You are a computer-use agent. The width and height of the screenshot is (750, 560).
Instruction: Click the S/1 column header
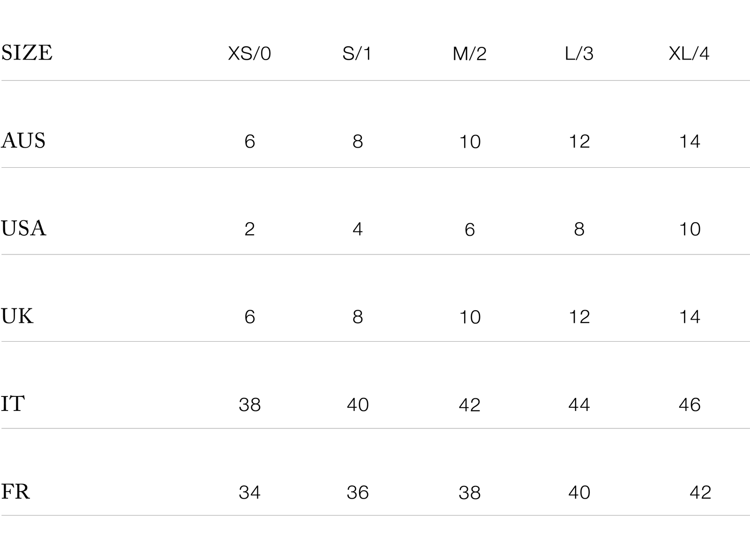coord(357,54)
